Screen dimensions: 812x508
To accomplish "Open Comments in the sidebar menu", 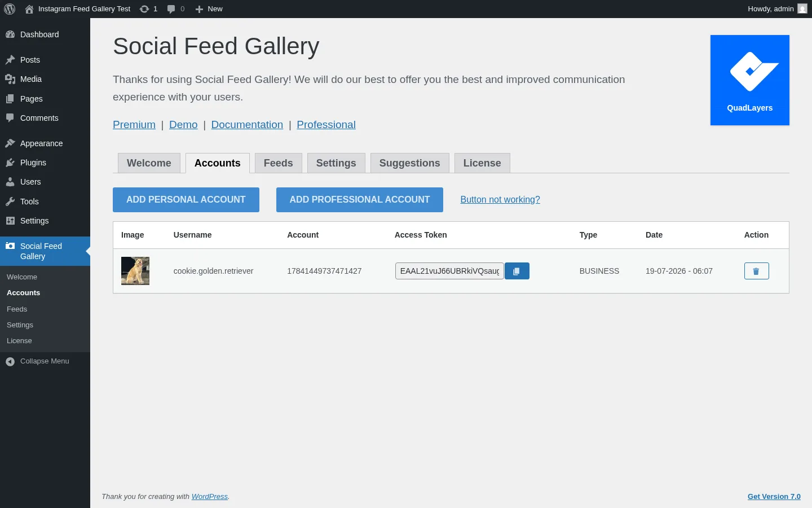I will pos(45,118).
